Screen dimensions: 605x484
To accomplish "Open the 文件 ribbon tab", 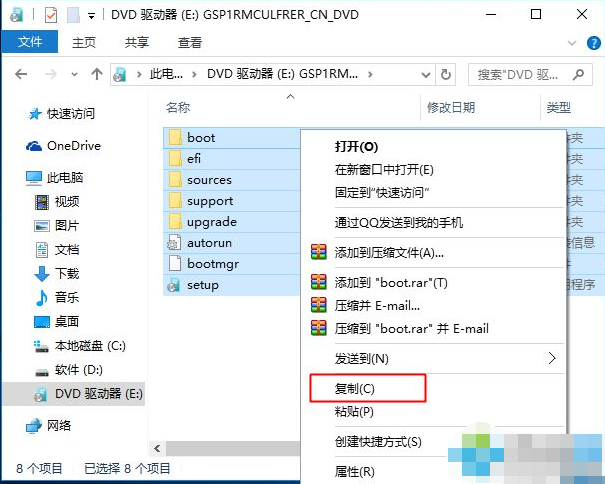I will (30, 42).
